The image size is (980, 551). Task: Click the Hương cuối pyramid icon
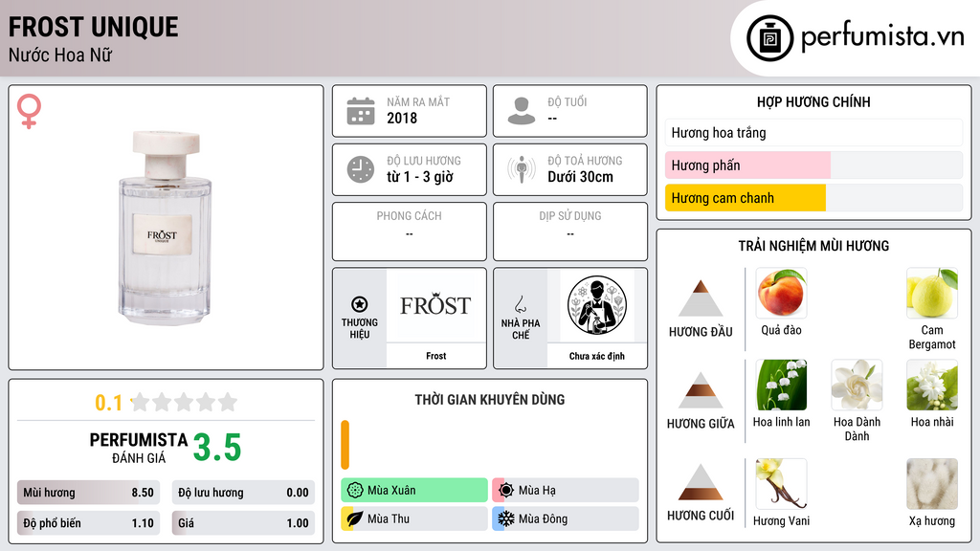coord(701,482)
